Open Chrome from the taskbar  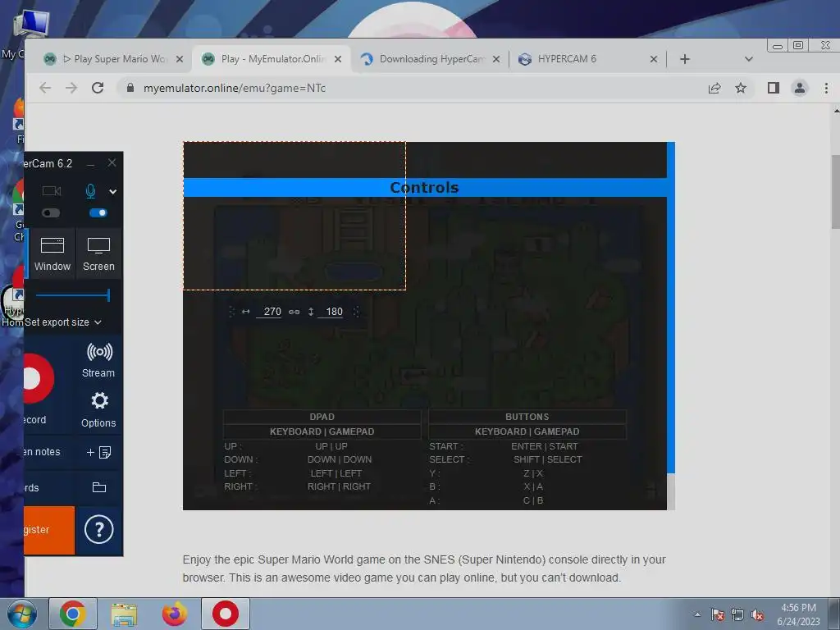click(73, 614)
